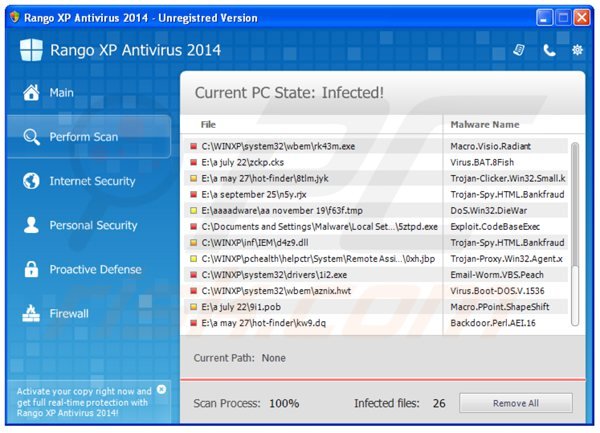
Task: Click yellow threat icon for 0xh.jbp row
Action: pyautogui.click(x=194, y=259)
